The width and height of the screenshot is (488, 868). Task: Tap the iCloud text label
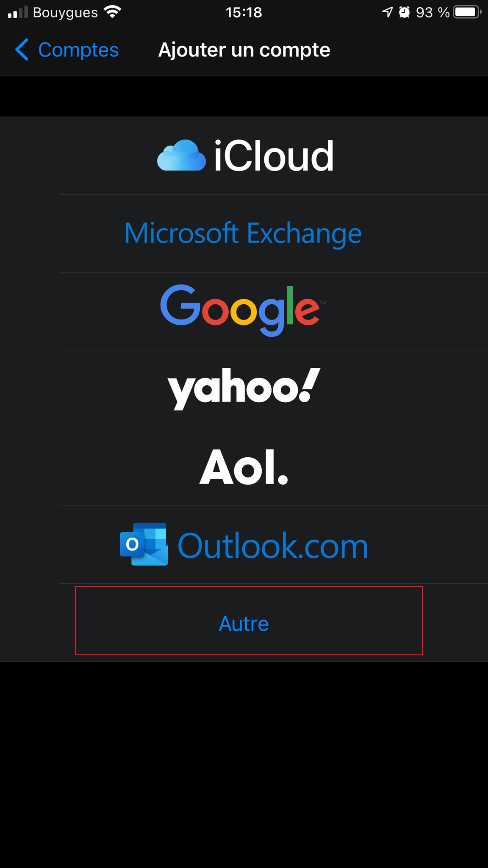click(274, 156)
